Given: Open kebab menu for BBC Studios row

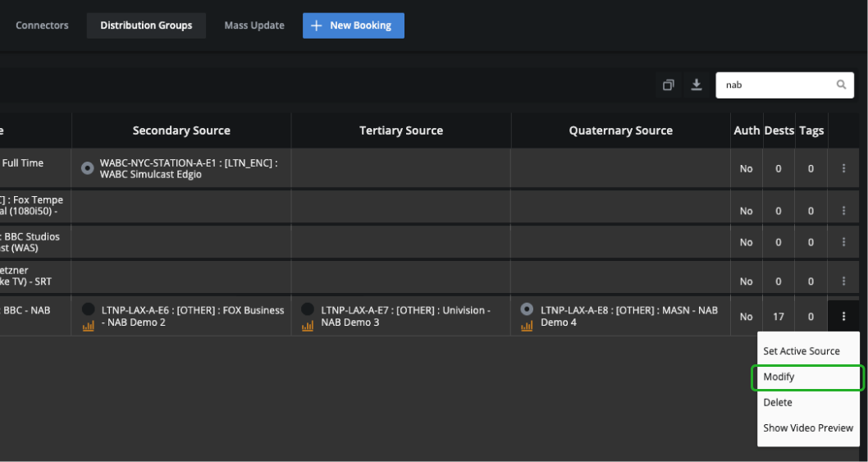Looking at the screenshot, I should tap(843, 242).
